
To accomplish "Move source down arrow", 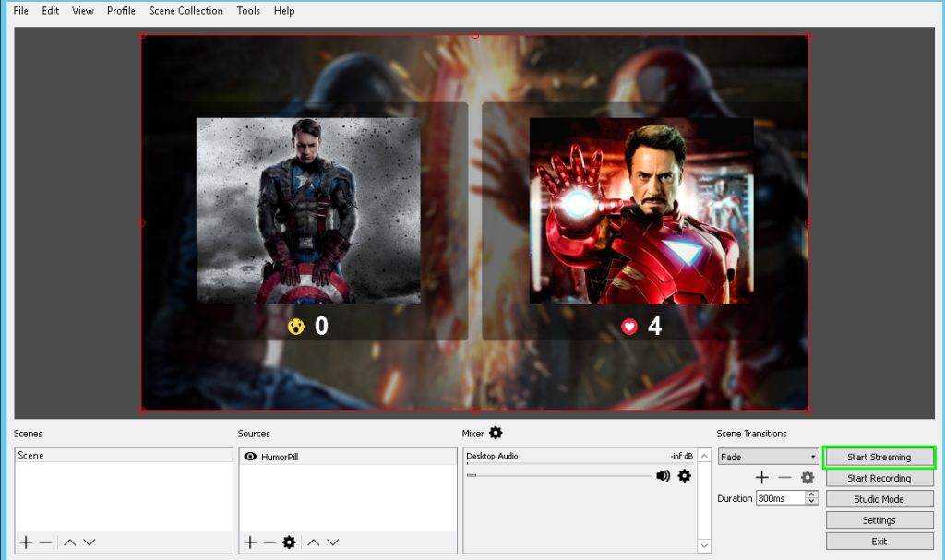I will [x=332, y=542].
